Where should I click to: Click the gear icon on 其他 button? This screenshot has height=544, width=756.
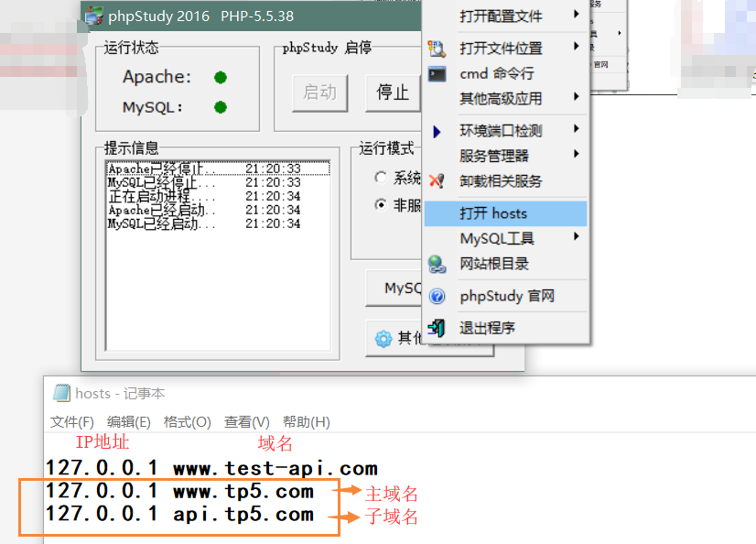click(383, 339)
